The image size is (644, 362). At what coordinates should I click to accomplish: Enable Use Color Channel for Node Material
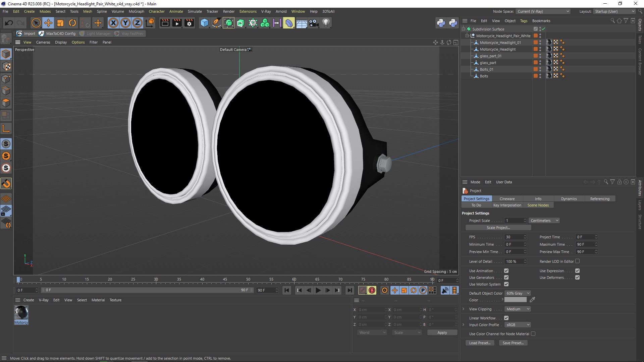[533, 334]
